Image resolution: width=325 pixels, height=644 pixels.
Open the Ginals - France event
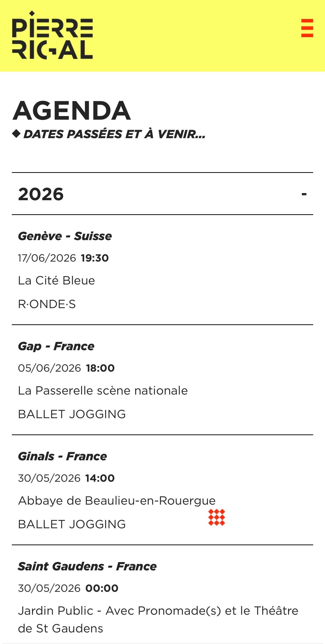(x=63, y=456)
